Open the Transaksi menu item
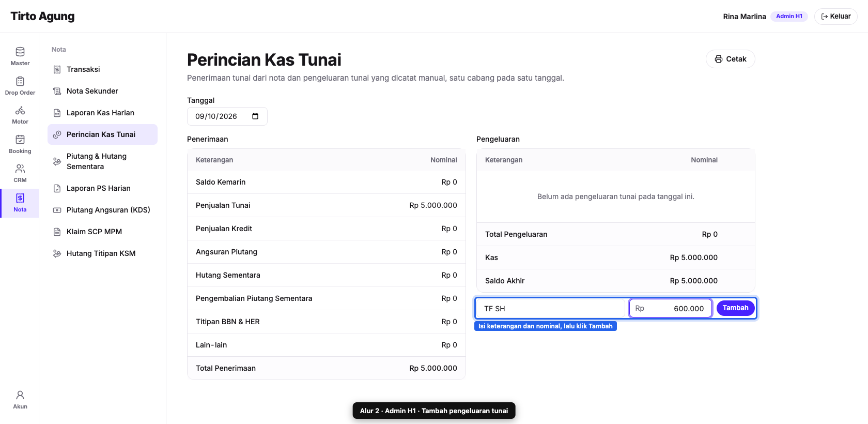The width and height of the screenshot is (868, 424). pos(102,69)
